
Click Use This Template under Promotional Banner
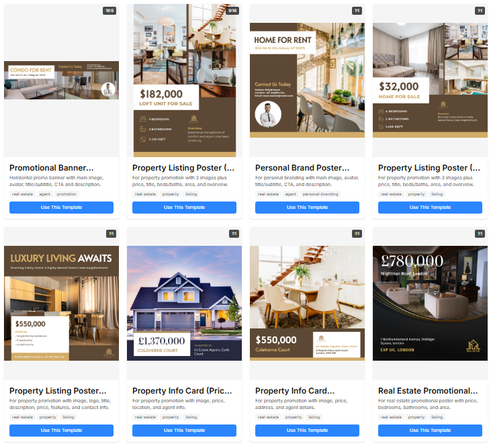tap(61, 208)
